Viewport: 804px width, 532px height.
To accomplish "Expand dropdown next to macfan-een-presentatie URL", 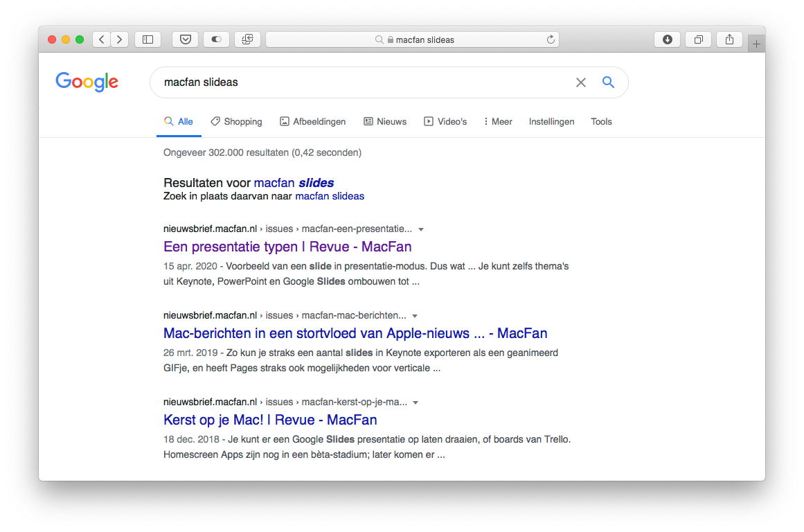I will (421, 229).
